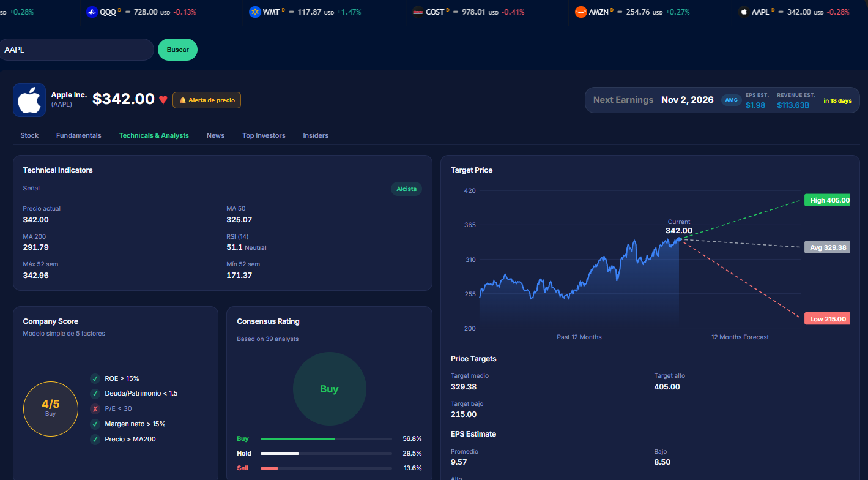Select the Technicals & Analysts tab
Image resolution: width=868 pixels, height=480 pixels.
(x=154, y=135)
